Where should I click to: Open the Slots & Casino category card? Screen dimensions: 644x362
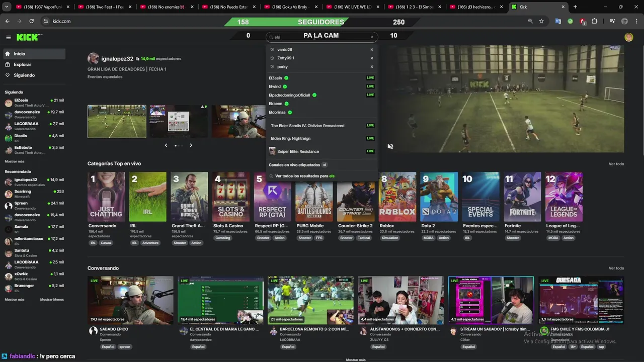[x=230, y=197]
